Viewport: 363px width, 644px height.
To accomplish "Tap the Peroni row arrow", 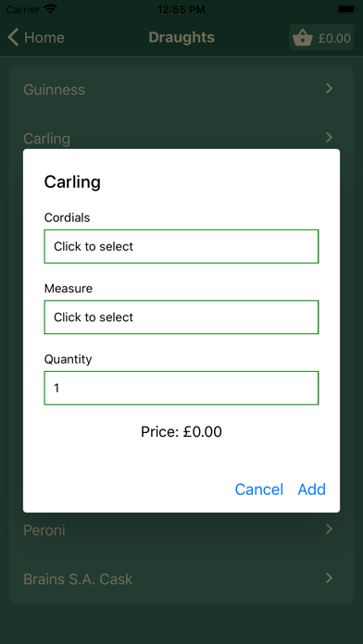I will tap(329, 529).
